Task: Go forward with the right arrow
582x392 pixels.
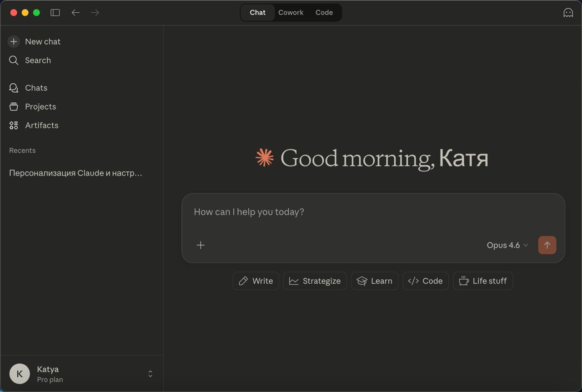Action: [x=95, y=13]
